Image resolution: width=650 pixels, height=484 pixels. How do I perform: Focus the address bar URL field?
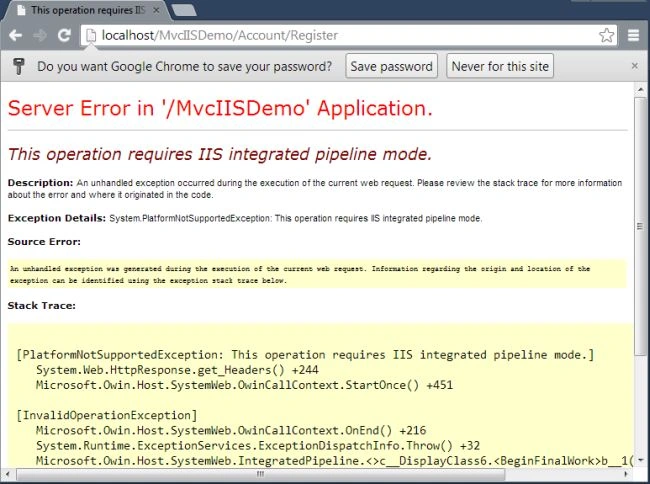(348, 36)
